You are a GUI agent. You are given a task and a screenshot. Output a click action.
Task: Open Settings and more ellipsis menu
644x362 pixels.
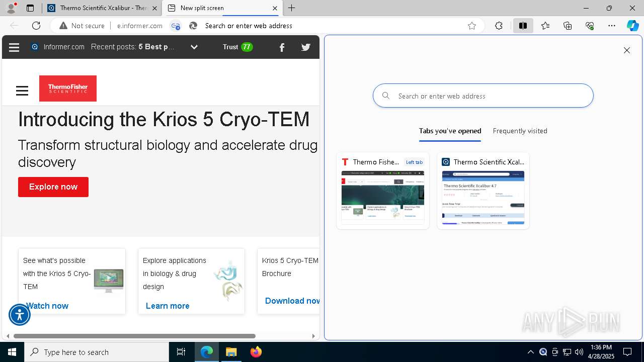(612, 26)
